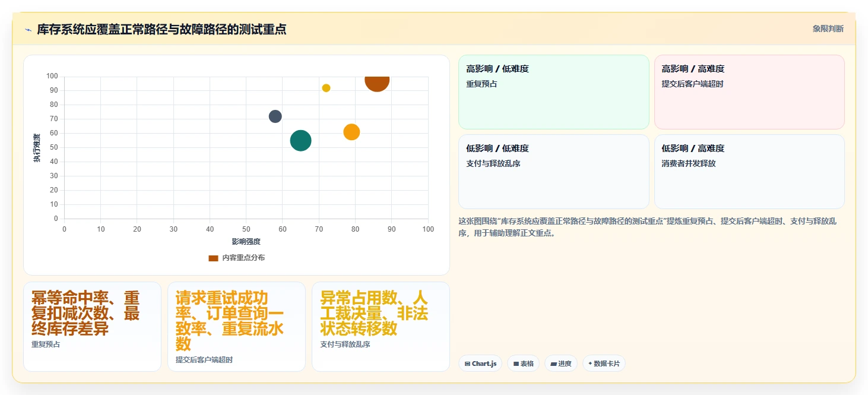Click the Chart.js tag button

(481, 364)
